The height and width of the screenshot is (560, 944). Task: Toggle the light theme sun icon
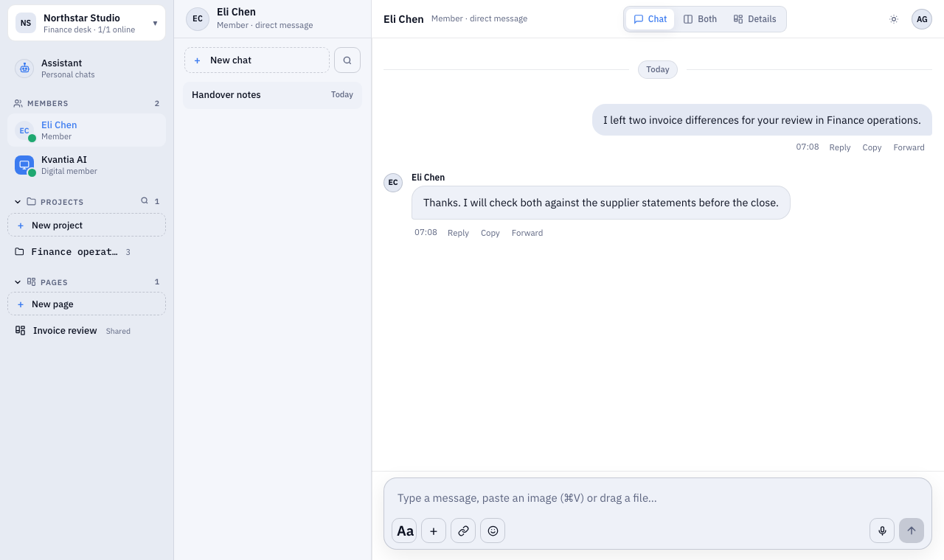click(894, 19)
